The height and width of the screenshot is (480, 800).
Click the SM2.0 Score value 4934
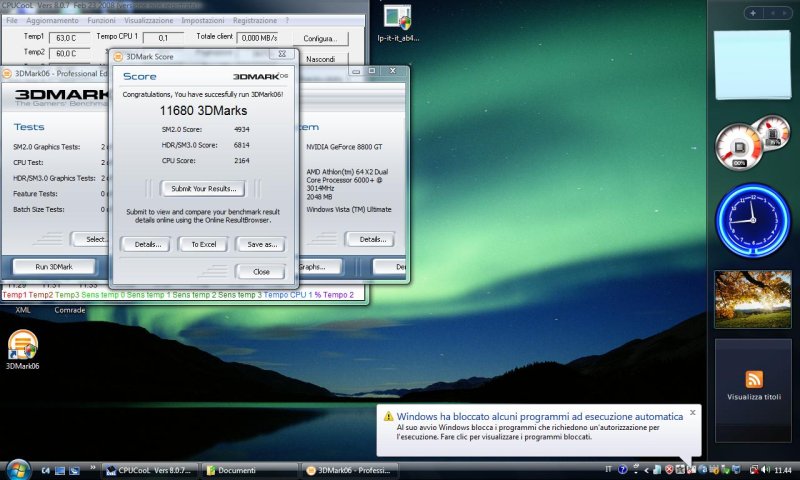pyautogui.click(x=241, y=130)
